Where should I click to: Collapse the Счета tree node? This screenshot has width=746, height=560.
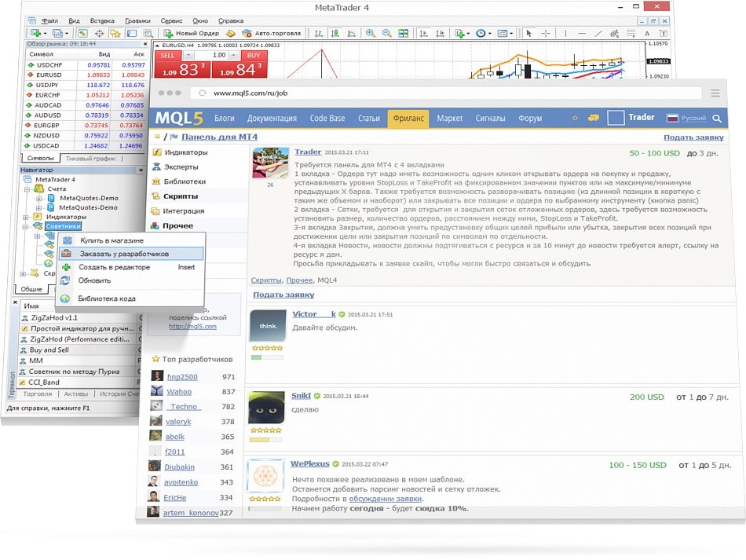pos(27,189)
